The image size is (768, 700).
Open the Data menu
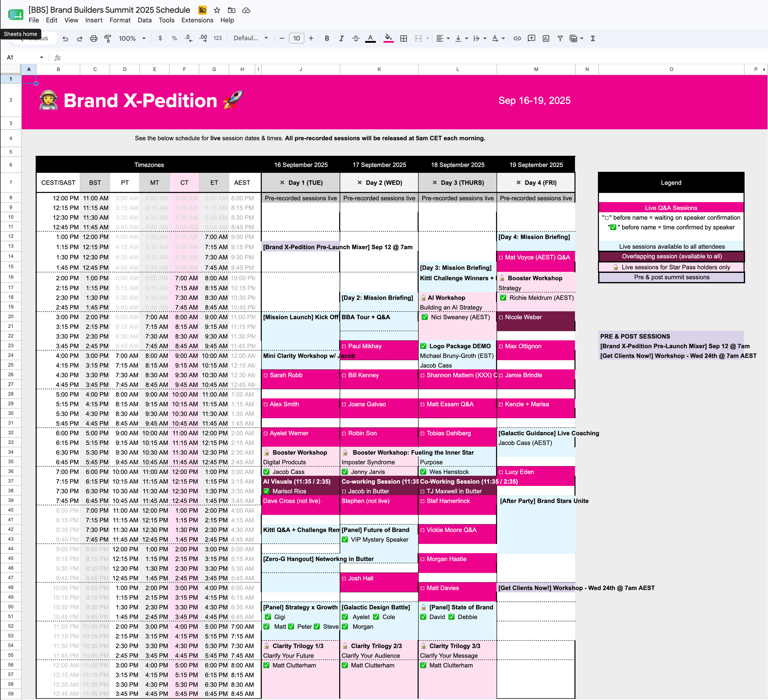144,20
